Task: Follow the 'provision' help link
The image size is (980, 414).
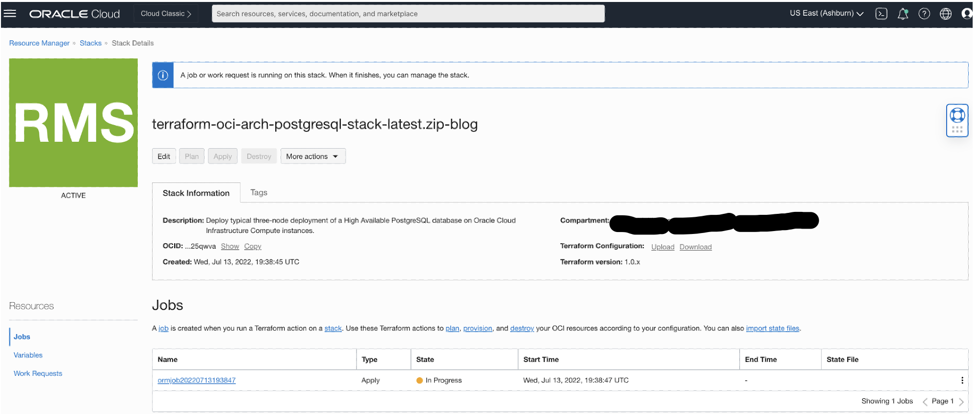Action: [478, 328]
